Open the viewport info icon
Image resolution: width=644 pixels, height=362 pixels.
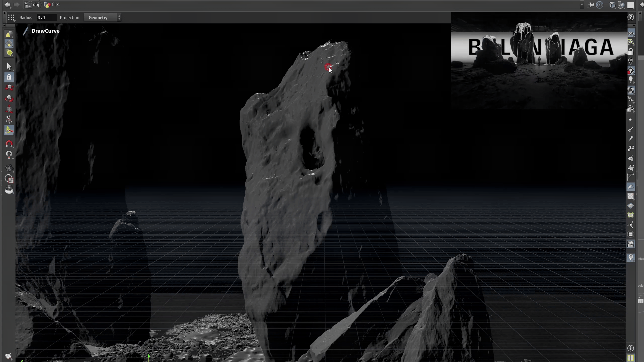pyautogui.click(x=630, y=348)
